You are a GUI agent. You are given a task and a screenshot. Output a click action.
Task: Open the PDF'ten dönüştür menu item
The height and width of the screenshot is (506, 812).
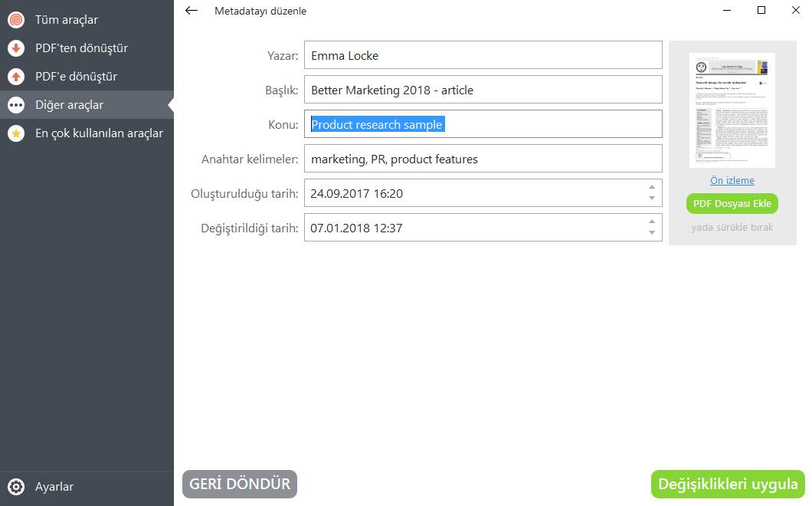(x=81, y=48)
